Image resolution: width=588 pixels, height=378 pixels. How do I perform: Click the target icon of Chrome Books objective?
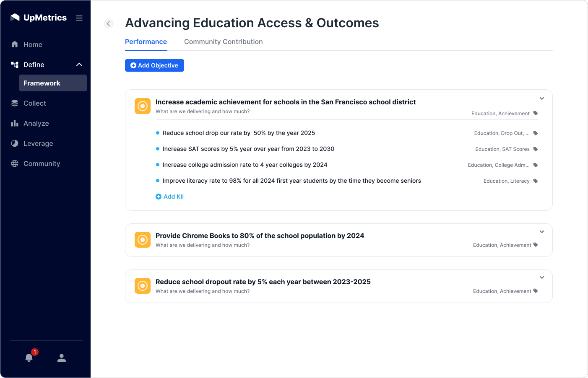click(x=143, y=240)
